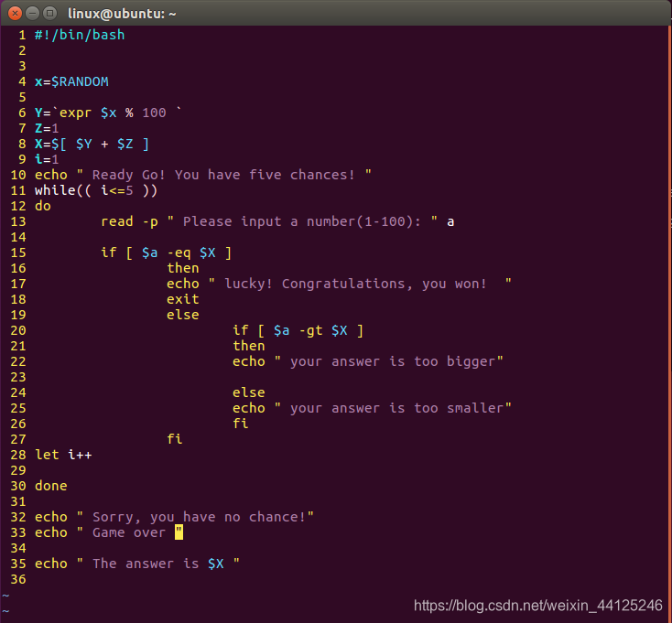Click the 'then' keyword on line 21

coord(249,346)
